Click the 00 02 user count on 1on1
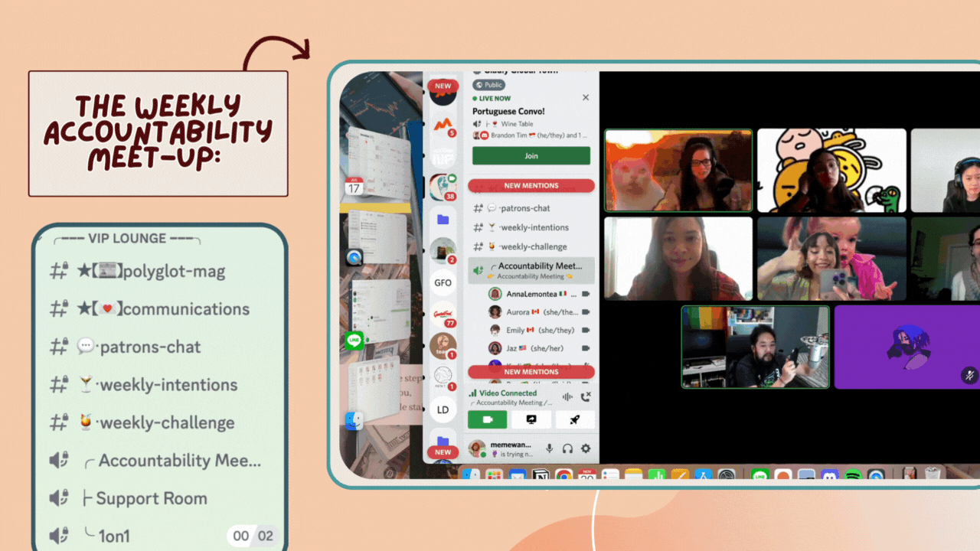The width and height of the screenshot is (980, 551). click(x=253, y=536)
